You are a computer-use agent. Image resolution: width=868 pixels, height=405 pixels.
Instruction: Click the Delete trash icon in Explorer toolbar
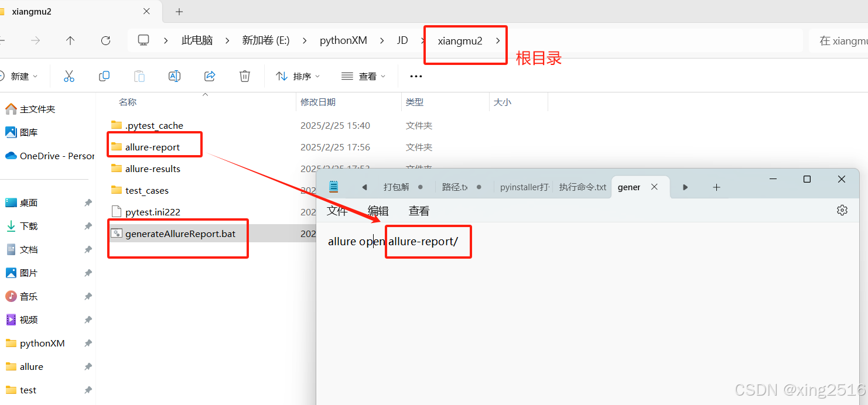(x=245, y=76)
